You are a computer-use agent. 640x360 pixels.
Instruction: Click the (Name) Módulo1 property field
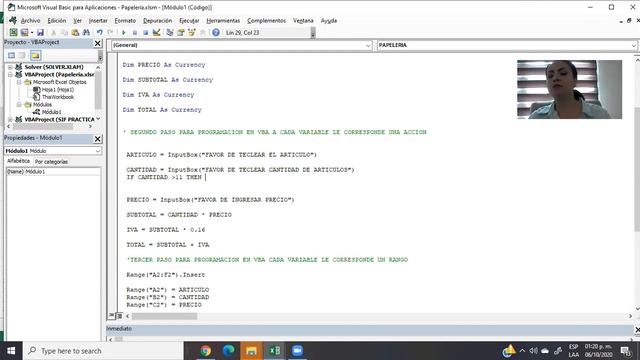53,172
